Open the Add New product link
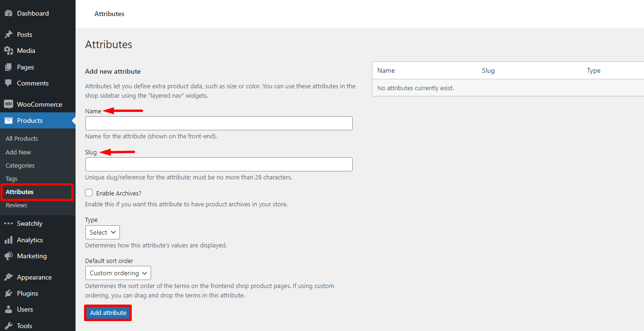Screen dimensions: 644x331 18,152
